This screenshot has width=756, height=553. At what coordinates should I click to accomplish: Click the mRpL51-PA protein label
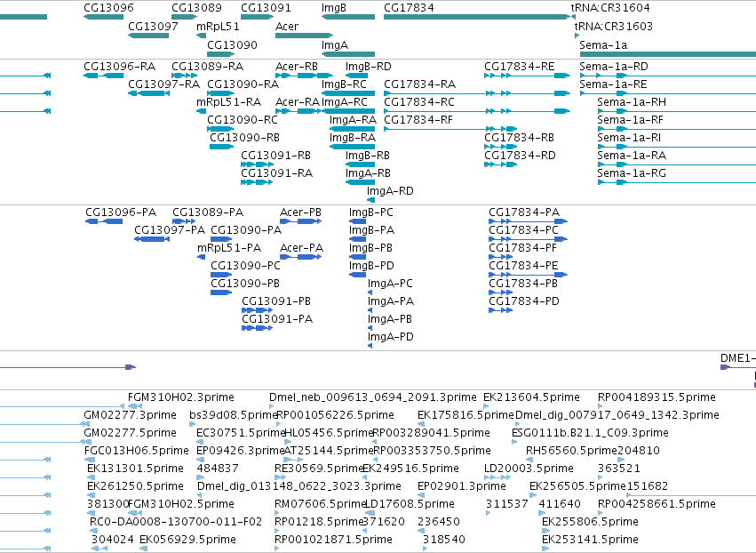(229, 248)
